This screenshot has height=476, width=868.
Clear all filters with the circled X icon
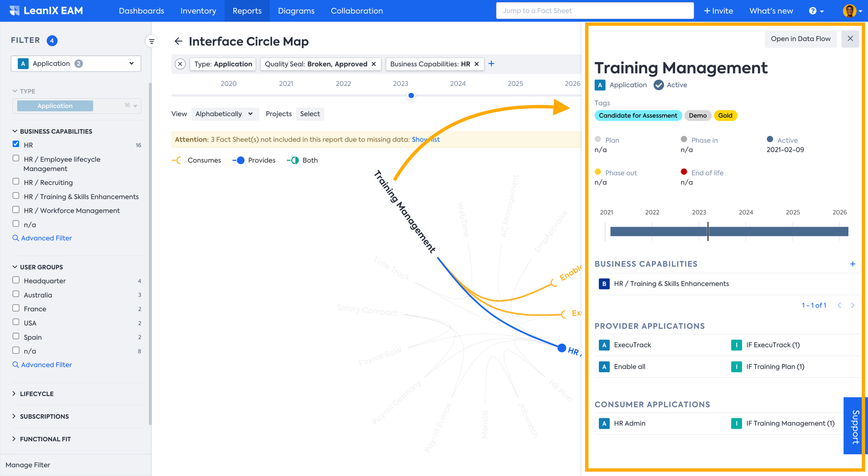[180, 64]
